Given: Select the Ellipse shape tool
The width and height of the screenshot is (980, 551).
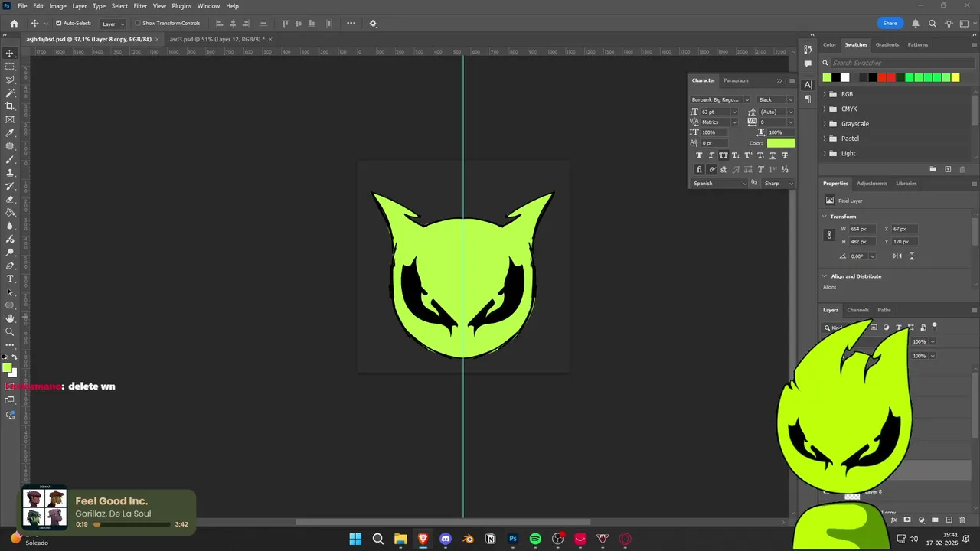Looking at the screenshot, I should pos(10,305).
